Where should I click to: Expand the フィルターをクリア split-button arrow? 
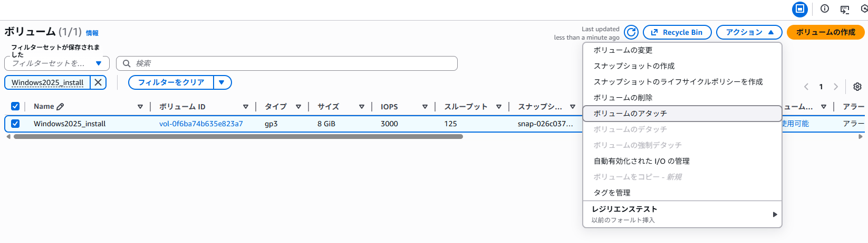[x=222, y=82]
